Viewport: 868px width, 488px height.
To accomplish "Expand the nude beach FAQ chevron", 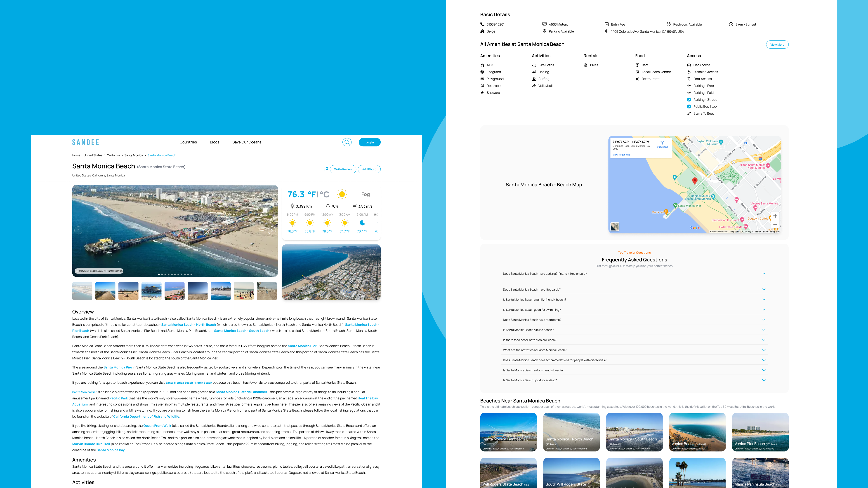I will point(764,330).
